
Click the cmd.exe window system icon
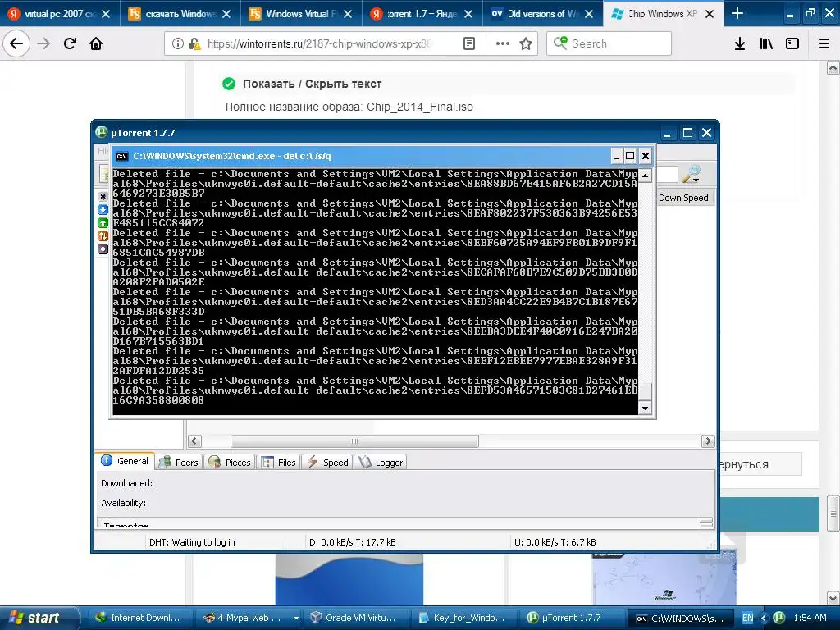[x=122, y=156]
